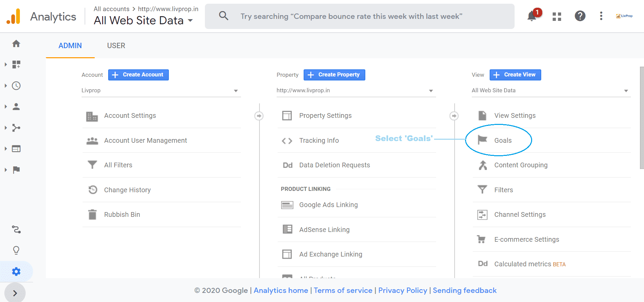Expand the left sidebar with arrow
The width and height of the screenshot is (644, 302).
[x=15, y=293]
